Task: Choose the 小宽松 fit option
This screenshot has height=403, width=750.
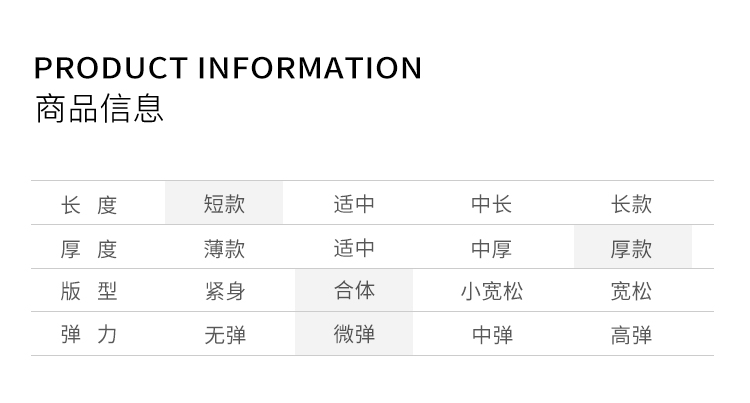Action: click(x=492, y=291)
